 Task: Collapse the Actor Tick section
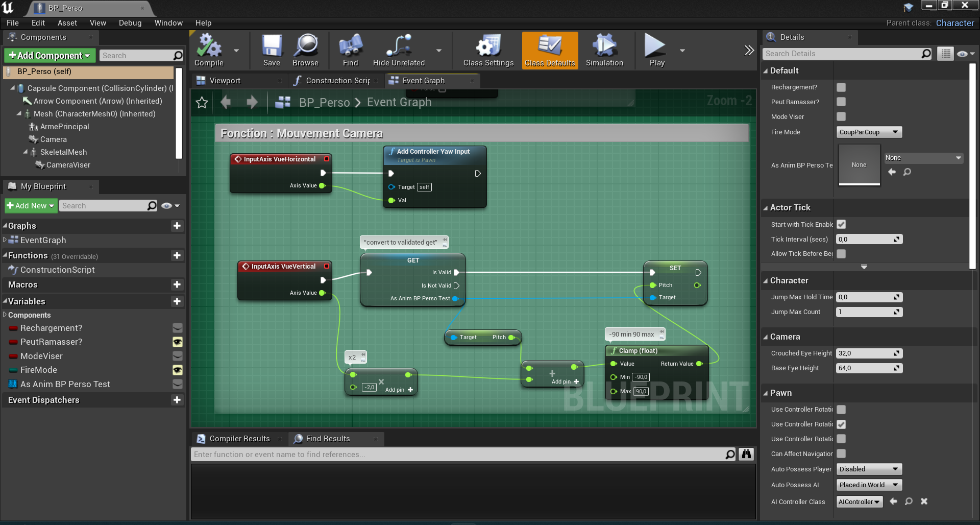766,208
